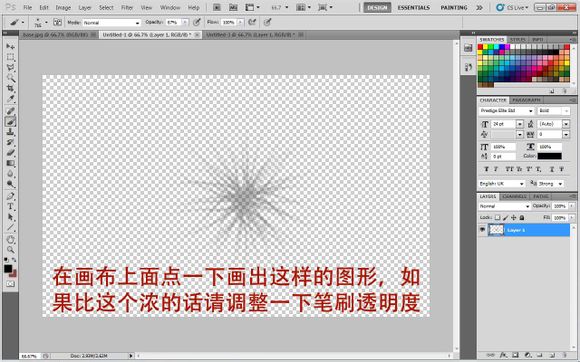Choose the Zoom tool in toolbar
580x362 pixels.
10,250
